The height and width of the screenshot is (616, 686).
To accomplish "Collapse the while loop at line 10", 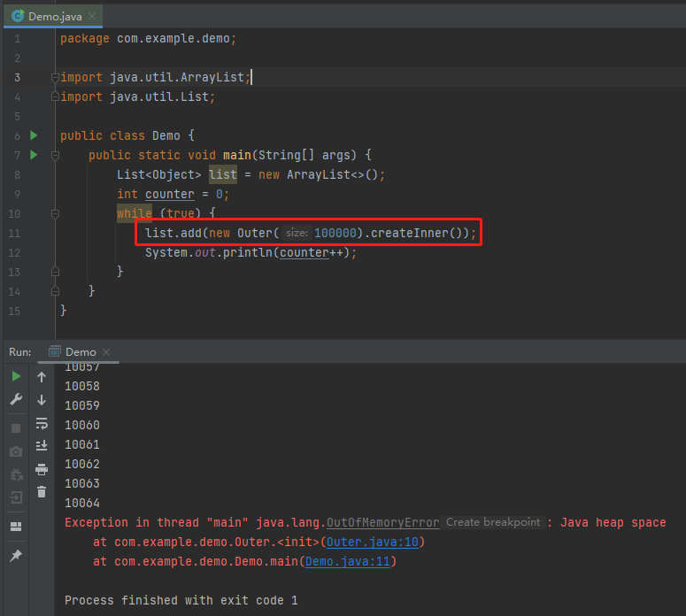I will point(55,214).
